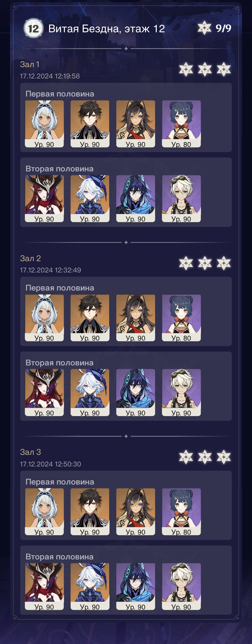This screenshot has height=644, width=252.
Task: Open cat-eared character in Зал 2 first half
Action: (136, 318)
